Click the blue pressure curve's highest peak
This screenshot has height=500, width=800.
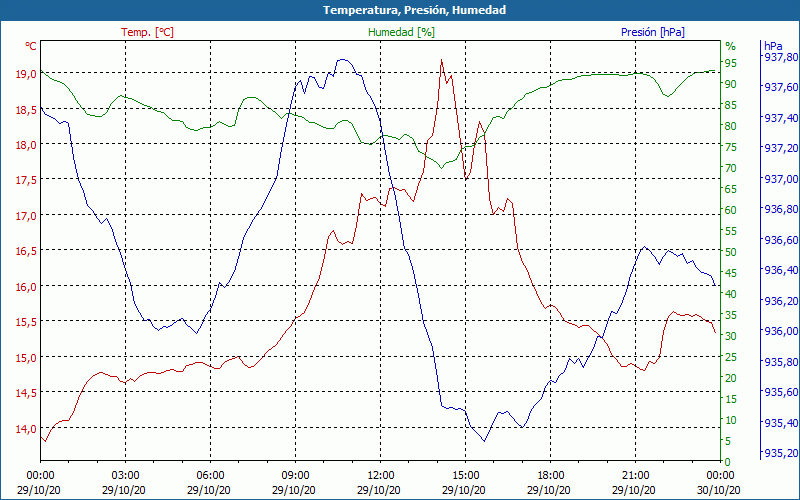click(x=343, y=60)
